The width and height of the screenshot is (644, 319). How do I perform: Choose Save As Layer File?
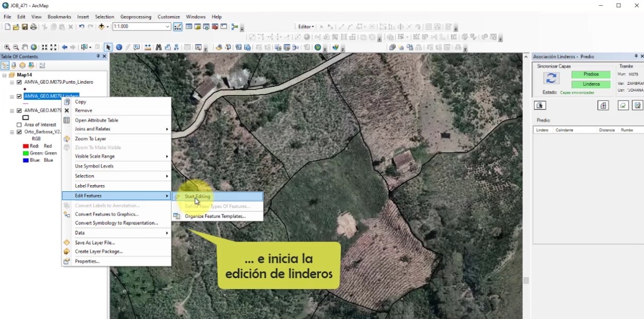(116, 242)
